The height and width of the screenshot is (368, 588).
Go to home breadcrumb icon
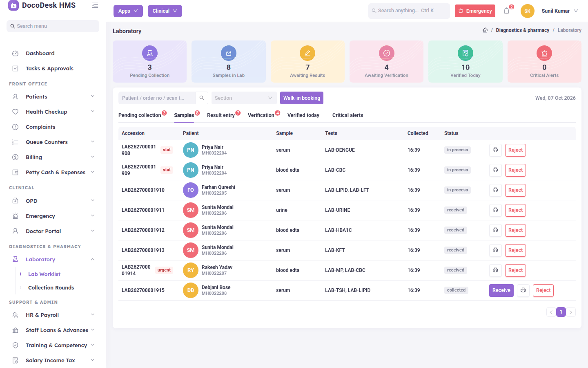pos(485,30)
